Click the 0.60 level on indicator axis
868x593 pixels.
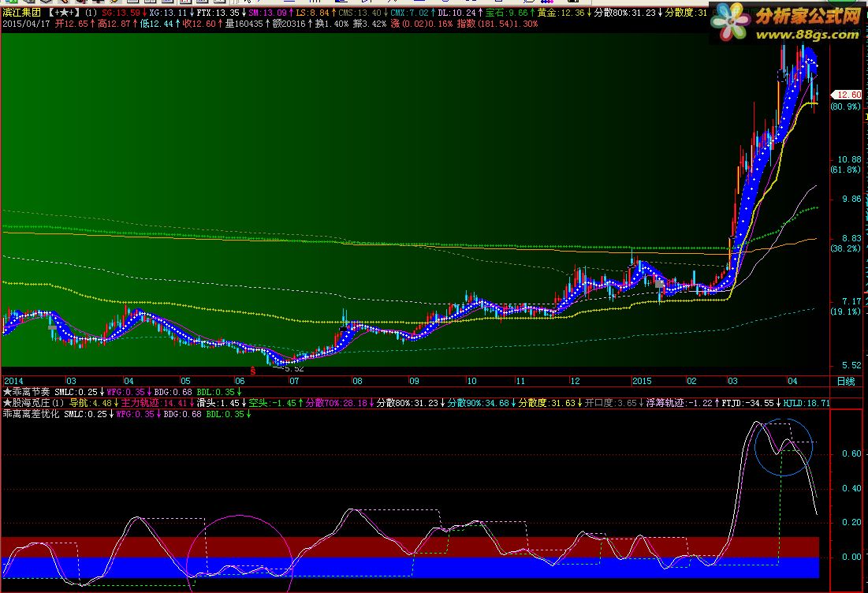point(851,453)
